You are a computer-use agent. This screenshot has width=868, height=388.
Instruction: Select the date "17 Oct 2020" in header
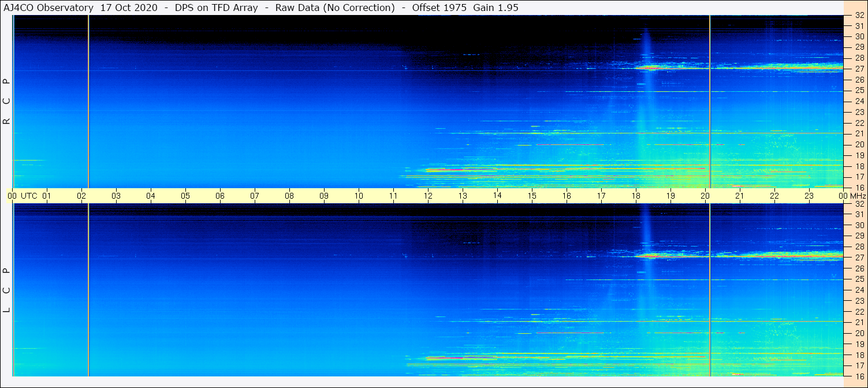tap(128, 8)
